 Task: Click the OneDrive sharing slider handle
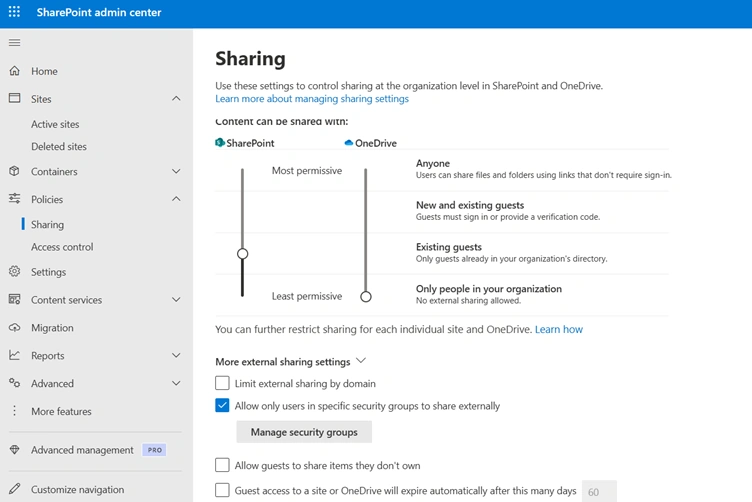point(366,297)
